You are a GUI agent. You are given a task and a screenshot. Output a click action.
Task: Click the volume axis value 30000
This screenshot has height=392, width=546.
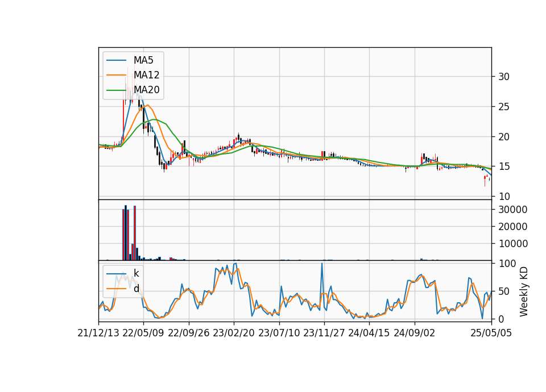513,210
